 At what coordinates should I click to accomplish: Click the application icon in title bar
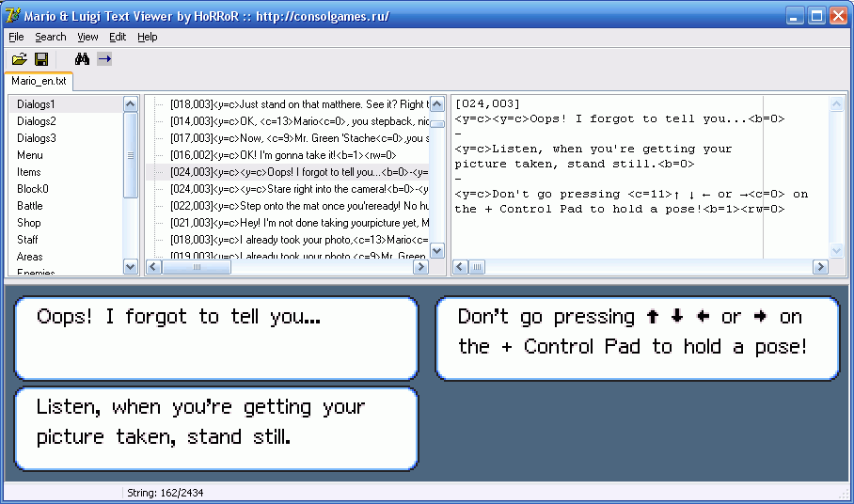click(x=12, y=16)
